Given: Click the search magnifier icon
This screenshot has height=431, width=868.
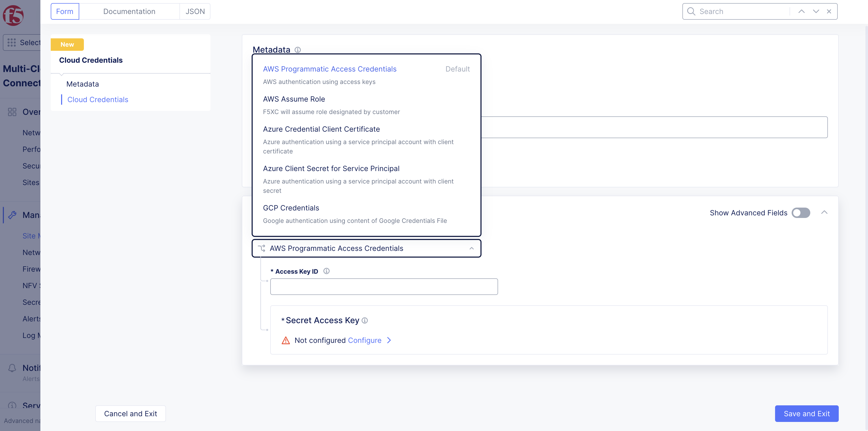Looking at the screenshot, I should coord(691,11).
